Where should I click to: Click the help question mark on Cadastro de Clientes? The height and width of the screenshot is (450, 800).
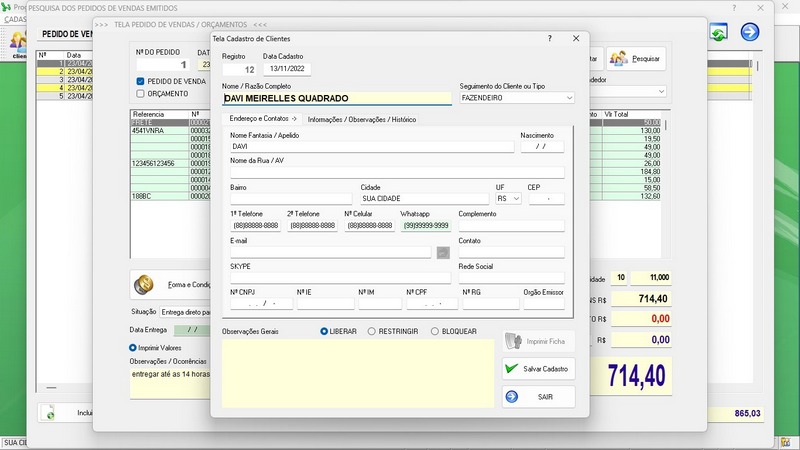(x=549, y=38)
